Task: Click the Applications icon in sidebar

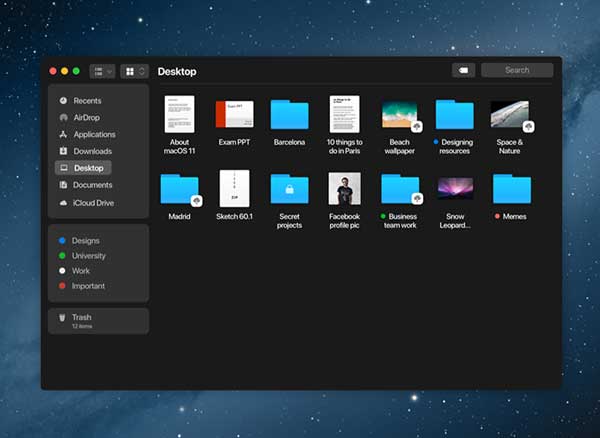Action: tap(64, 134)
